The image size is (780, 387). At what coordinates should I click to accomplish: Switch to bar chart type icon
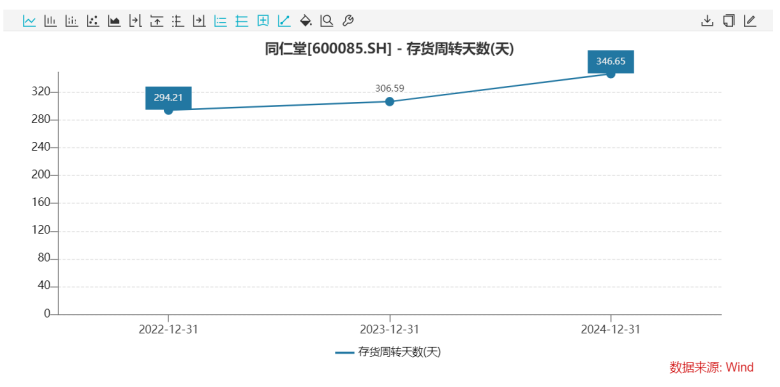tap(50, 21)
